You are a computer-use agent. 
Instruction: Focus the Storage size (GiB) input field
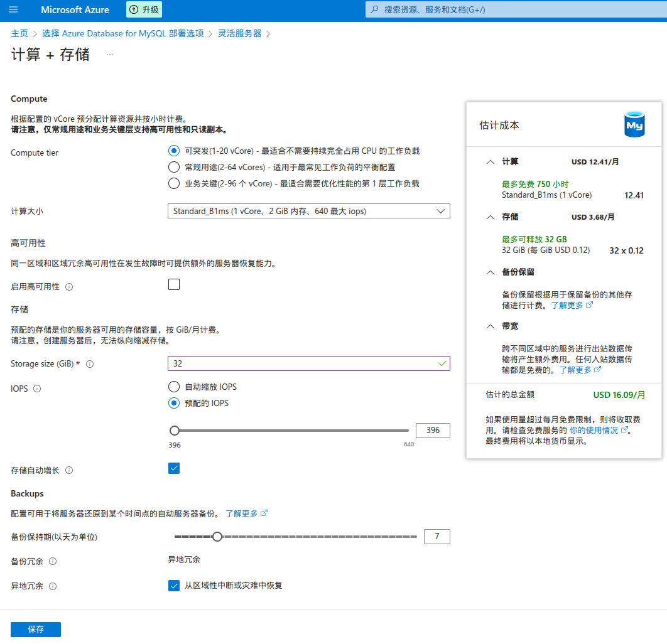tap(309, 363)
